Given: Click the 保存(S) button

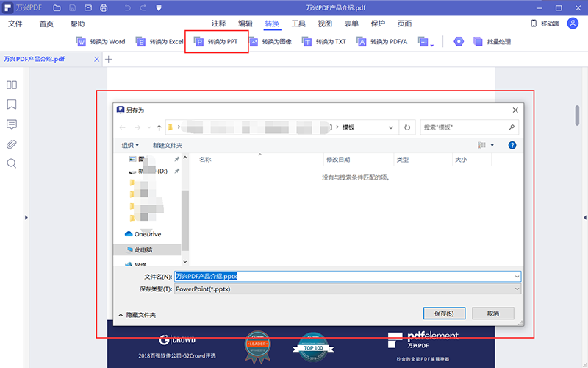Looking at the screenshot, I should (444, 314).
